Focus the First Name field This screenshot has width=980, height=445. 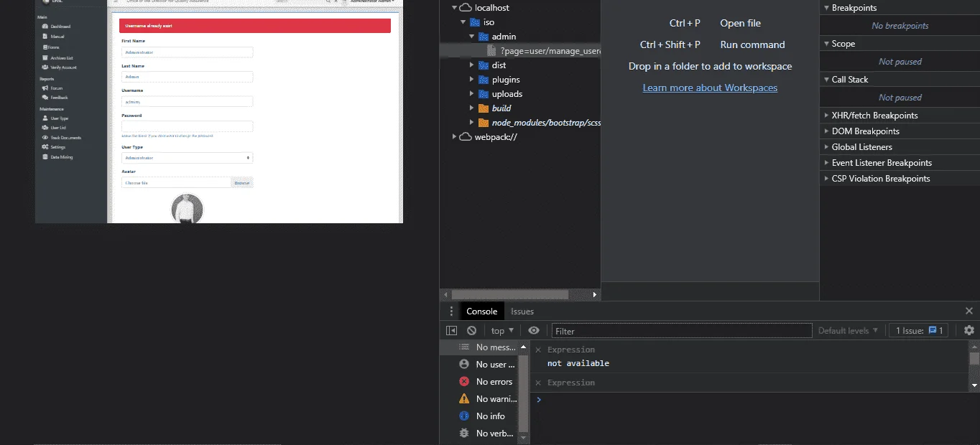187,52
